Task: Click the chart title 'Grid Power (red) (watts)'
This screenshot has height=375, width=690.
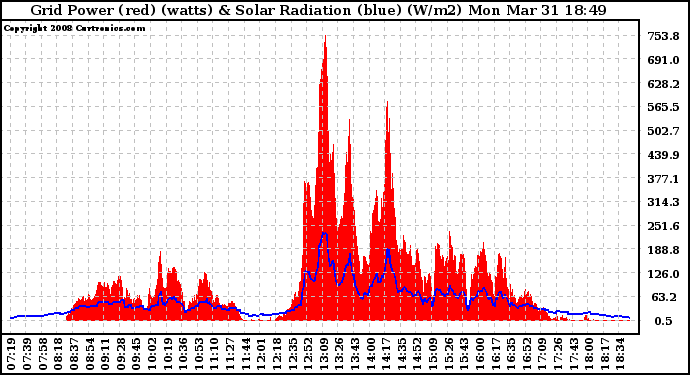Action: [123, 10]
